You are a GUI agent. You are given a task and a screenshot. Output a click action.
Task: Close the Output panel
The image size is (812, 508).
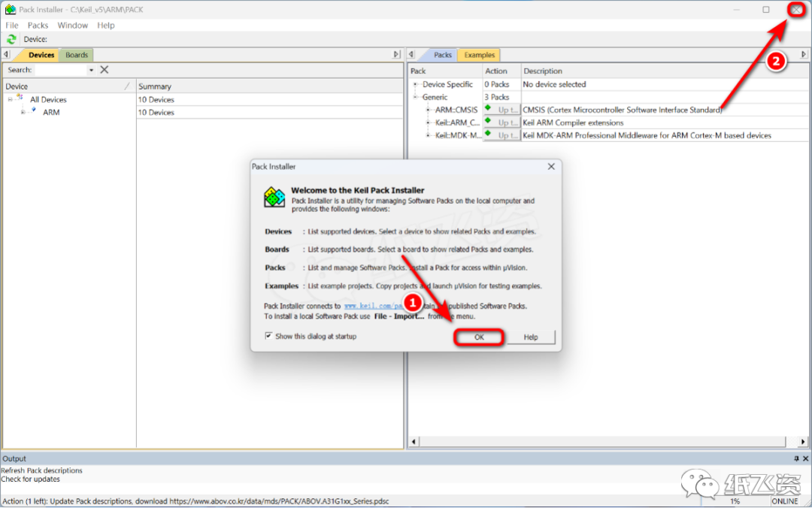pos(806,459)
